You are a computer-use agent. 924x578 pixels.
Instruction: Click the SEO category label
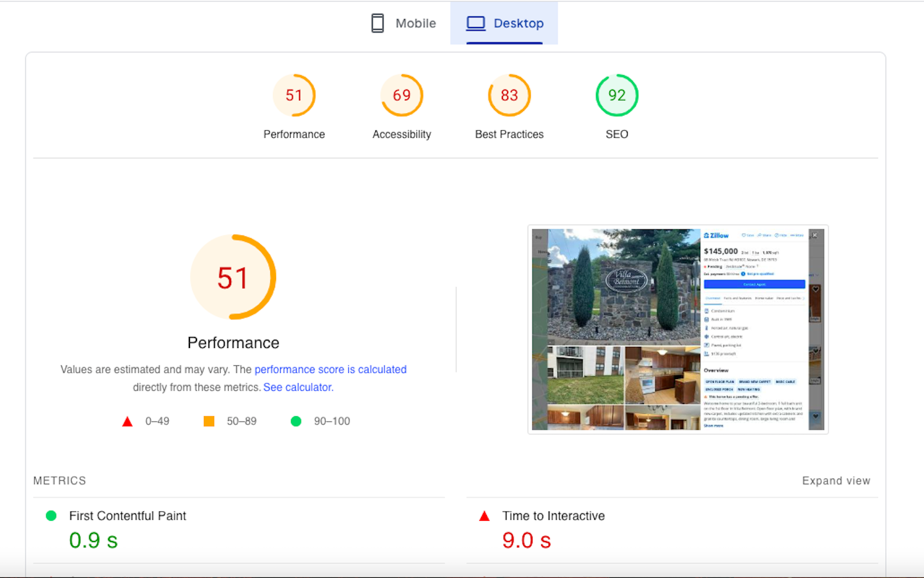click(617, 134)
